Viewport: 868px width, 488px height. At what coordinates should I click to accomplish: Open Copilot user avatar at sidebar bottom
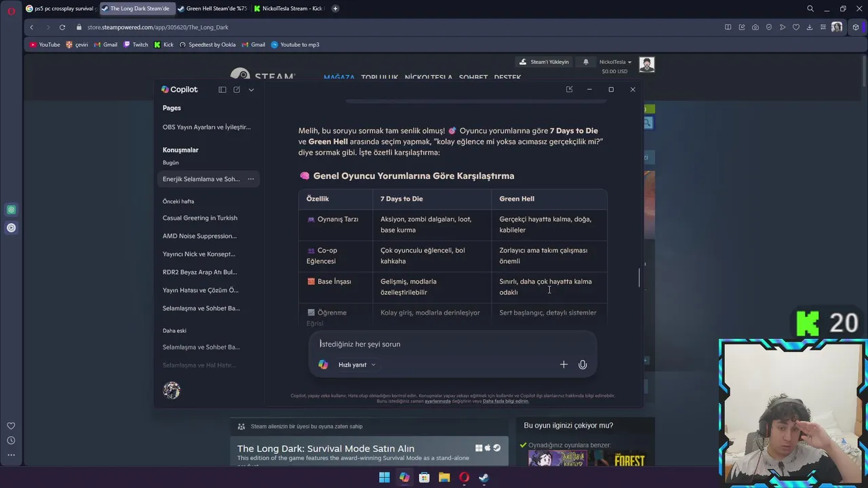pyautogui.click(x=172, y=390)
